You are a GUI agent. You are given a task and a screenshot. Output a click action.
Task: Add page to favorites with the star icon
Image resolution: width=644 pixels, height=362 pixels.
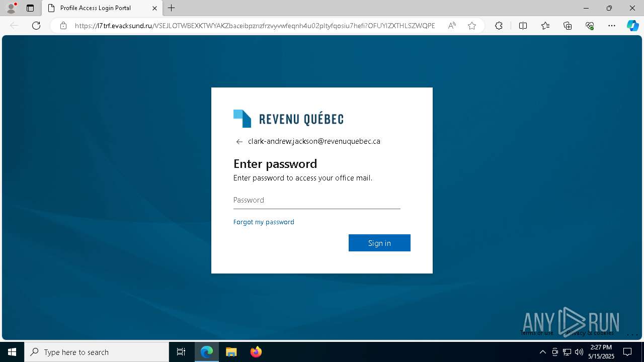click(x=472, y=26)
